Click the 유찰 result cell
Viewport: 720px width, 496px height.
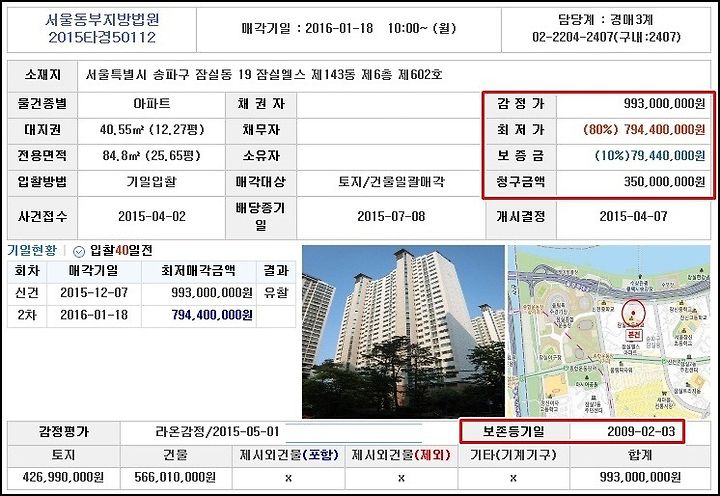[x=276, y=293]
